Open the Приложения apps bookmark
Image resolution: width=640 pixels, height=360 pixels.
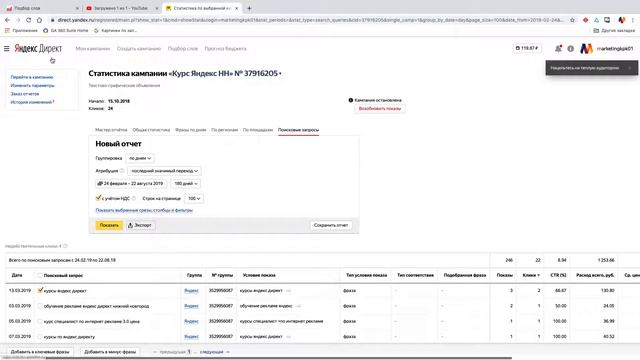pos(21,31)
